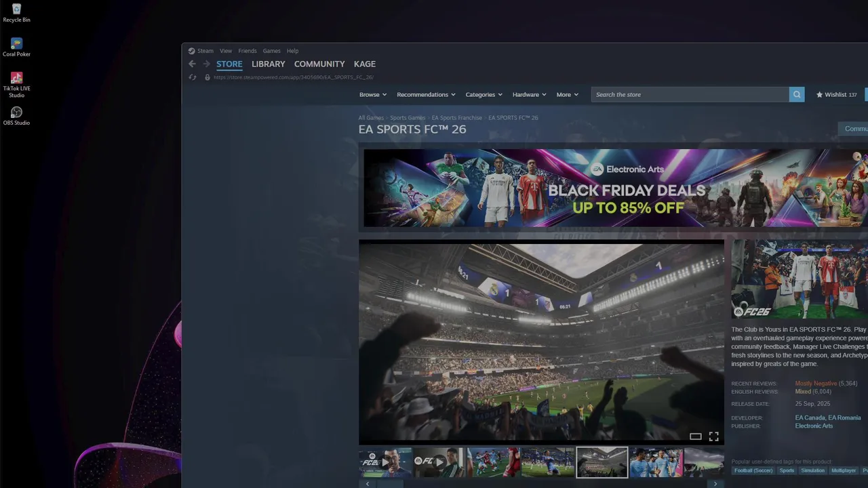
Task: Click the store URL address text
Action: point(294,77)
